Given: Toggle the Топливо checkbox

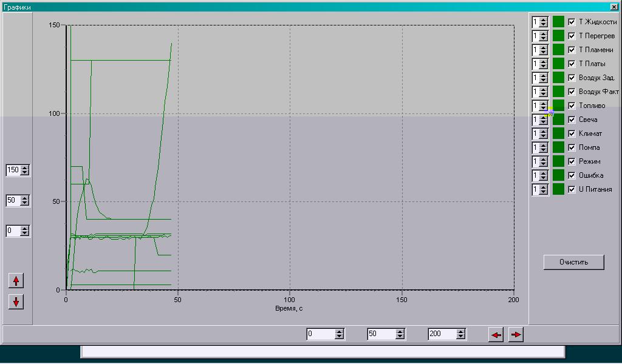Looking at the screenshot, I should coord(572,106).
